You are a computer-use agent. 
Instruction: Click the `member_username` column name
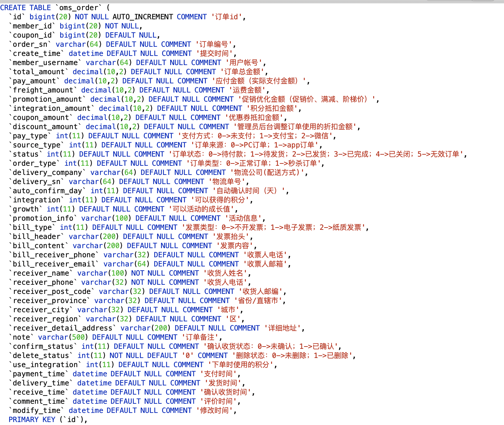(x=45, y=62)
